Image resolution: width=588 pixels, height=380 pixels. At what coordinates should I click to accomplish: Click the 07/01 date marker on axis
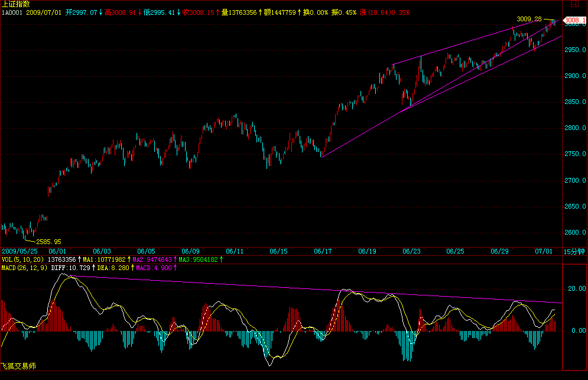[544, 251]
